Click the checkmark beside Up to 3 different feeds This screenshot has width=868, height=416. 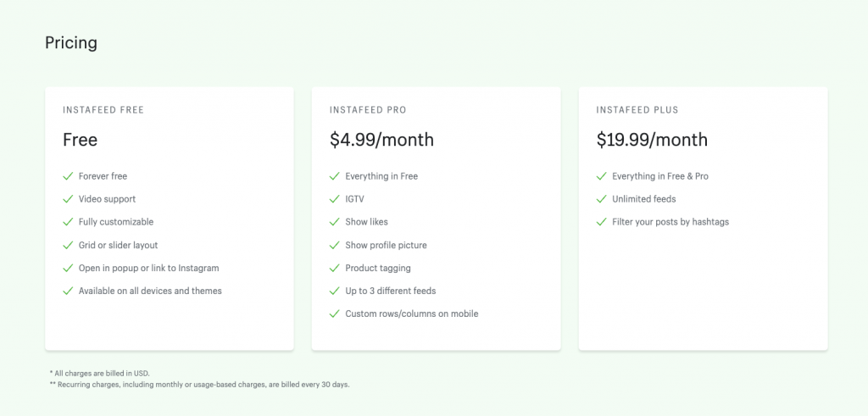pyautogui.click(x=334, y=291)
